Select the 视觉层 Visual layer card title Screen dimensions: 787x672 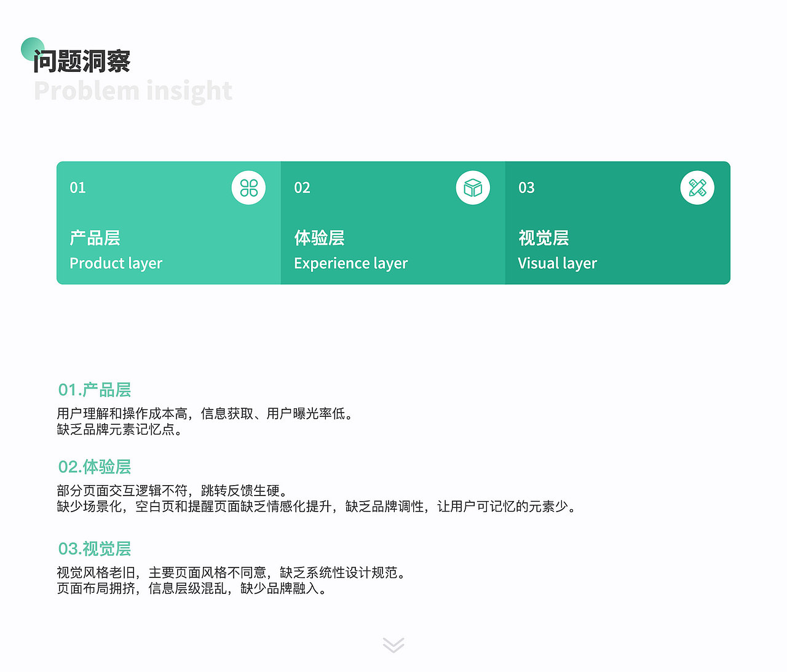(544, 238)
